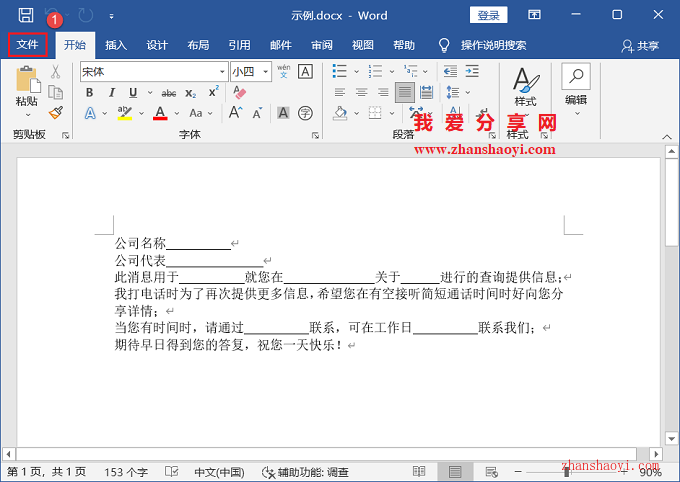Apply the red font color
This screenshot has width=680, height=482.
(160, 113)
